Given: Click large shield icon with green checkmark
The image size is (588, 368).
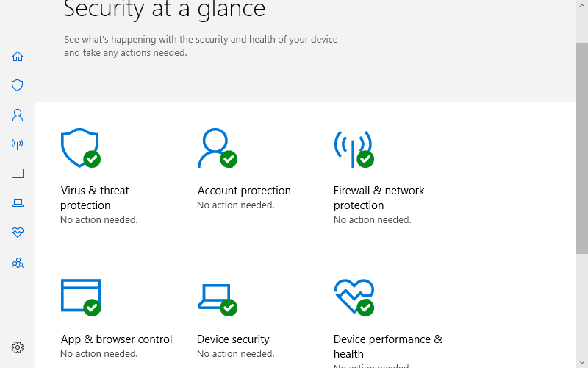Looking at the screenshot, I should coord(81,148).
